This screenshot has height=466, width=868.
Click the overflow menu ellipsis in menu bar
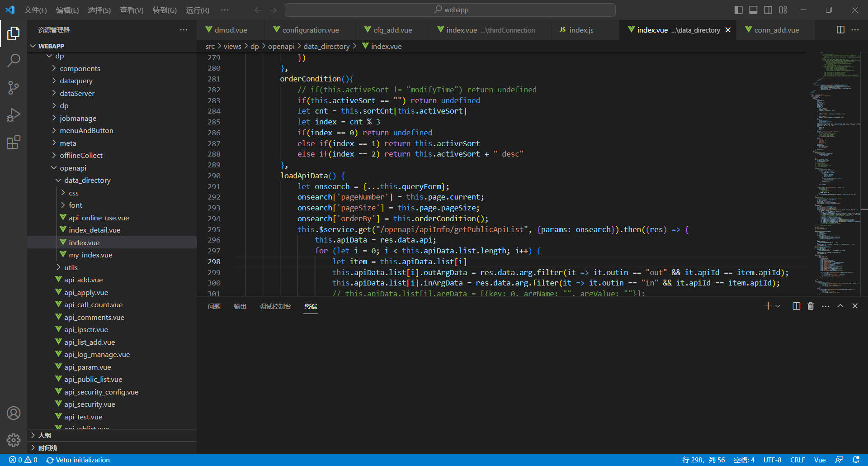click(225, 10)
